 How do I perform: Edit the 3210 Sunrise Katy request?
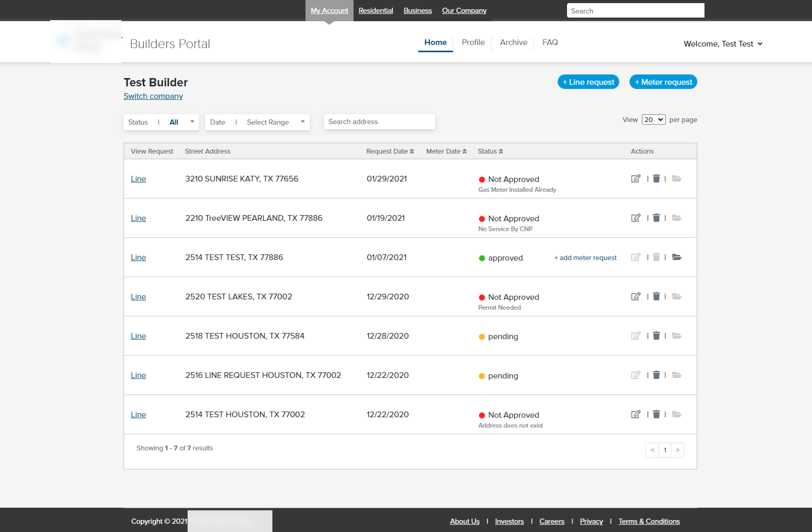tap(635, 178)
